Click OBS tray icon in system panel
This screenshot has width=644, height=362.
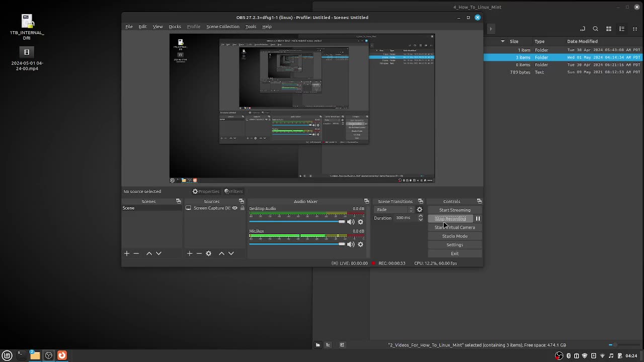click(559, 356)
